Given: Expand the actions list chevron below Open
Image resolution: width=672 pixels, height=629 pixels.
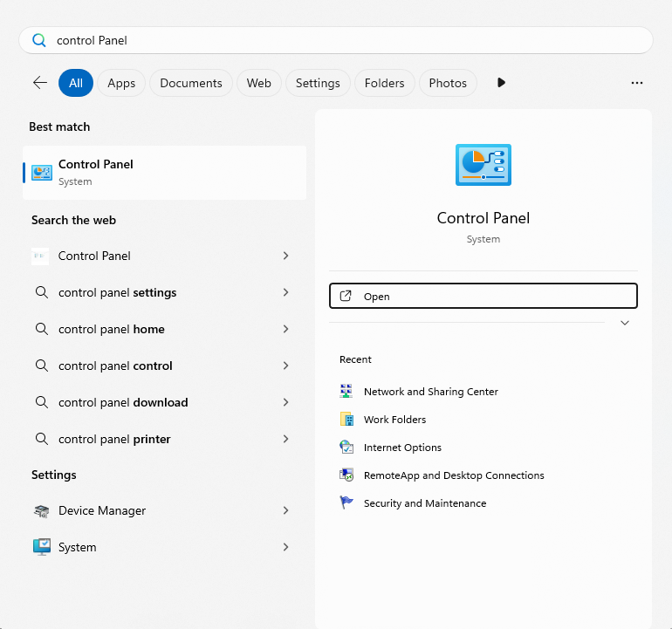Looking at the screenshot, I should pos(624,323).
